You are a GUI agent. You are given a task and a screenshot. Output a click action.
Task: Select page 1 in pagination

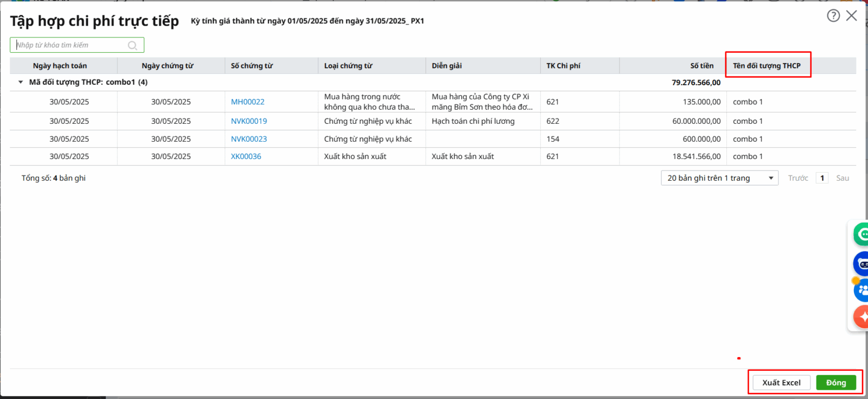click(822, 178)
